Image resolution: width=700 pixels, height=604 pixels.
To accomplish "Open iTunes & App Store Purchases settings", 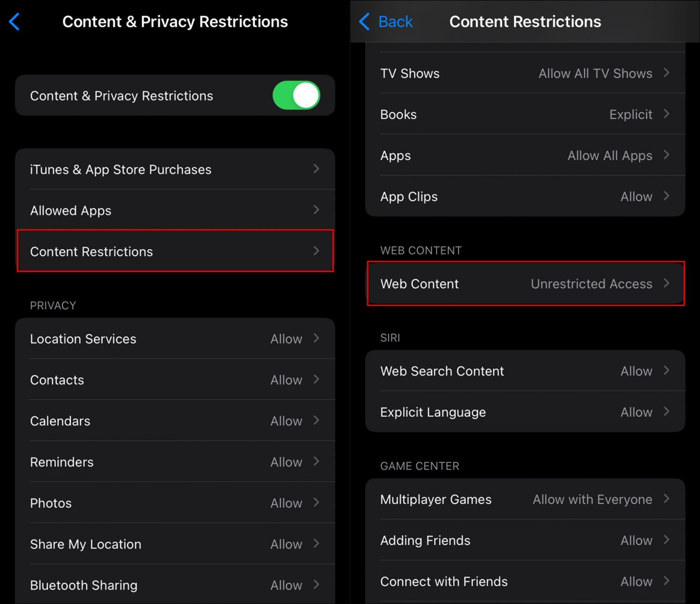I will [x=175, y=169].
